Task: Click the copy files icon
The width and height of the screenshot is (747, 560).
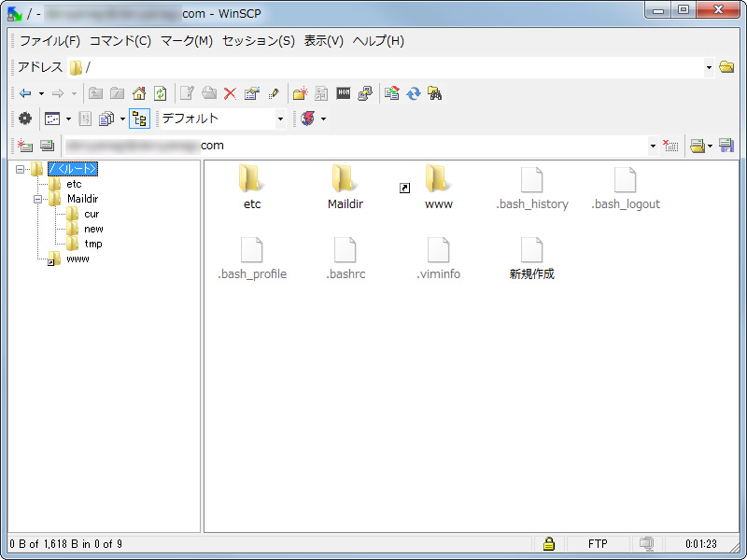Action: click(106, 119)
